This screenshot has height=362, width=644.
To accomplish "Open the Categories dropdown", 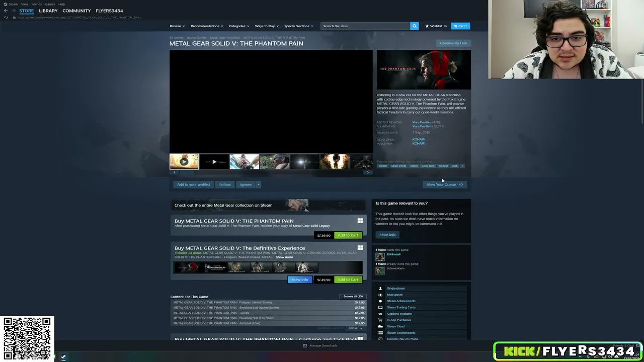I will [x=239, y=26].
